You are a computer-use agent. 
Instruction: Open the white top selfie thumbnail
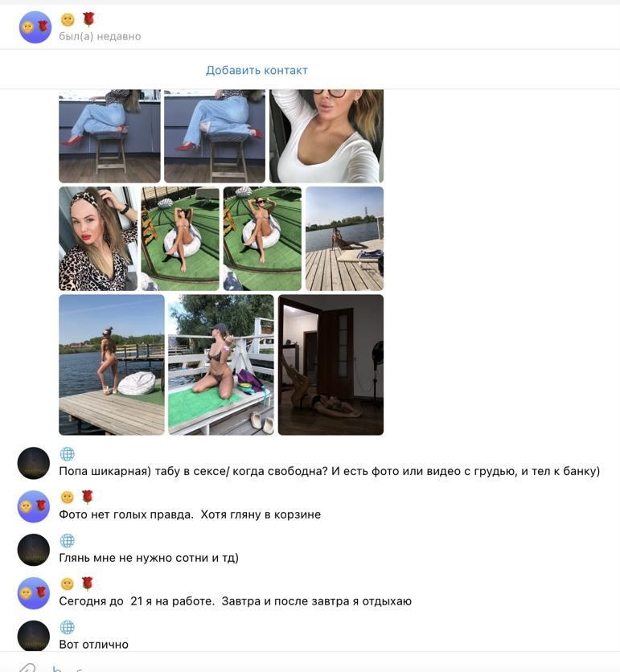click(326, 136)
